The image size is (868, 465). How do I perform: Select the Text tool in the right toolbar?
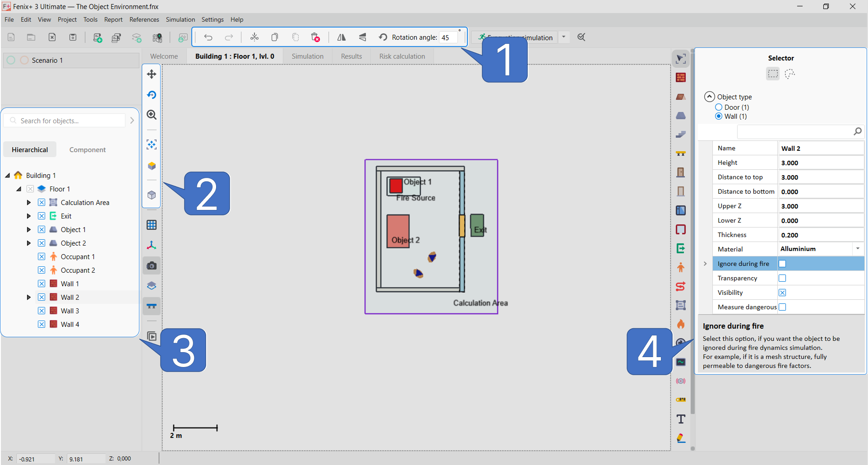[x=681, y=419]
